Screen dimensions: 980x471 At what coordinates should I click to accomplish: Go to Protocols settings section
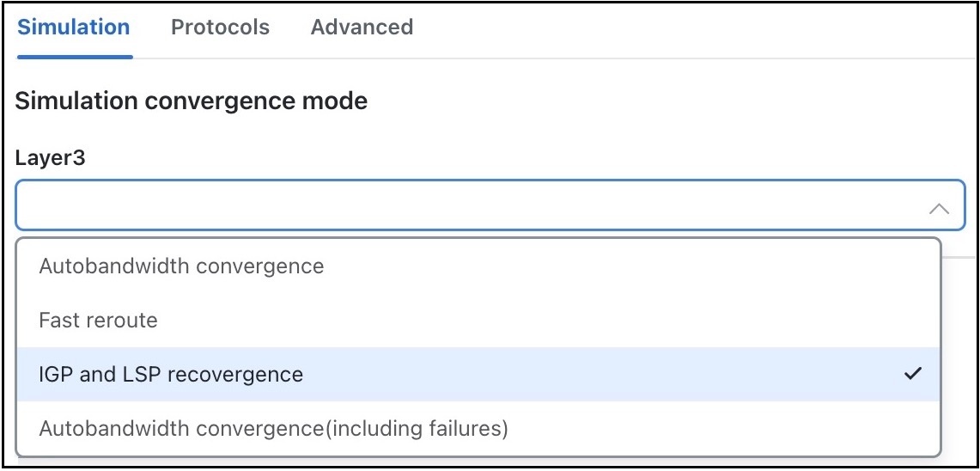[220, 28]
